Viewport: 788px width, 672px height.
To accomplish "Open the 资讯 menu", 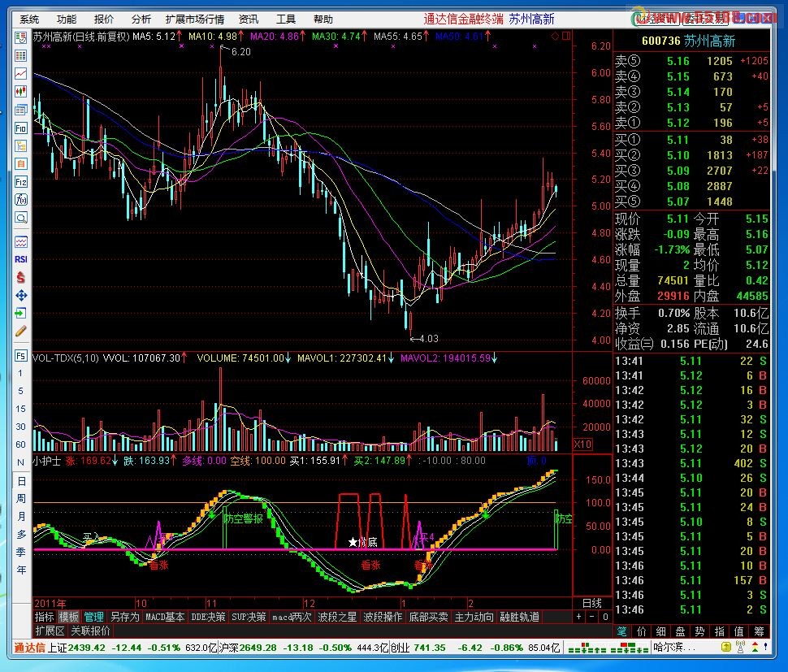I will click(x=249, y=20).
